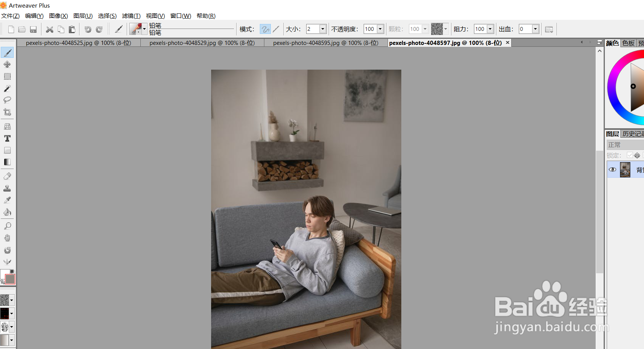Click the Save floppy disk icon
The height and width of the screenshot is (349, 644).
point(33,29)
